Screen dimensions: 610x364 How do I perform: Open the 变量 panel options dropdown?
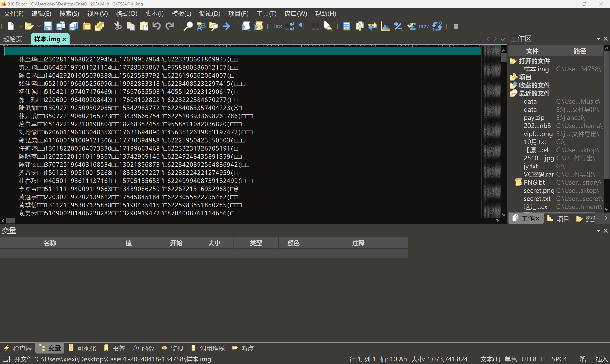click(598, 231)
